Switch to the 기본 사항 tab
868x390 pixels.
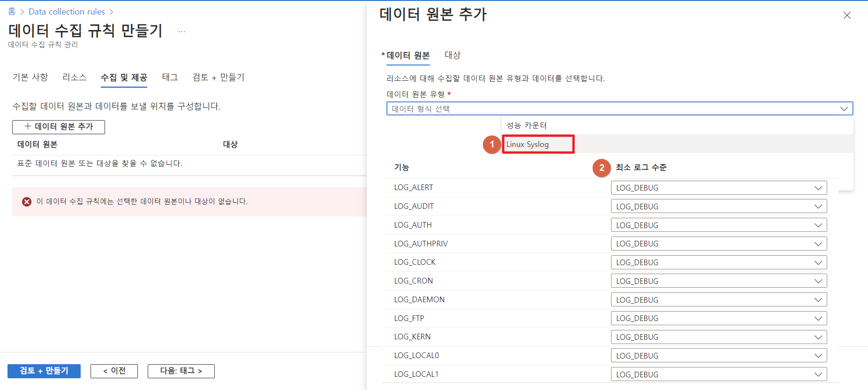(x=30, y=77)
